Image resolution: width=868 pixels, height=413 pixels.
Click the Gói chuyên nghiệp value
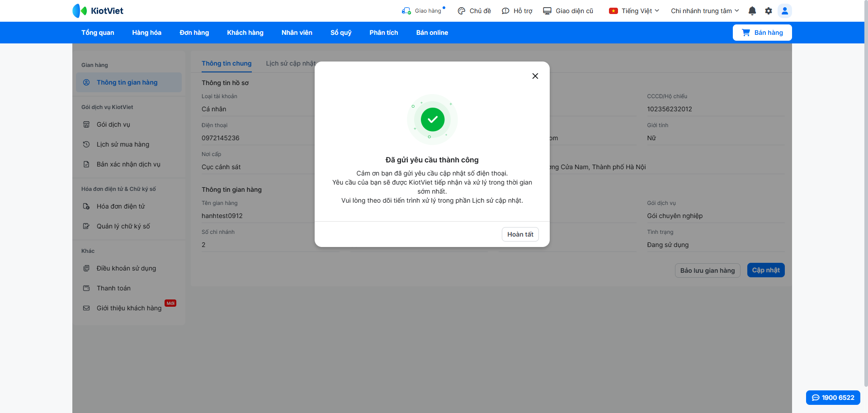click(x=675, y=216)
